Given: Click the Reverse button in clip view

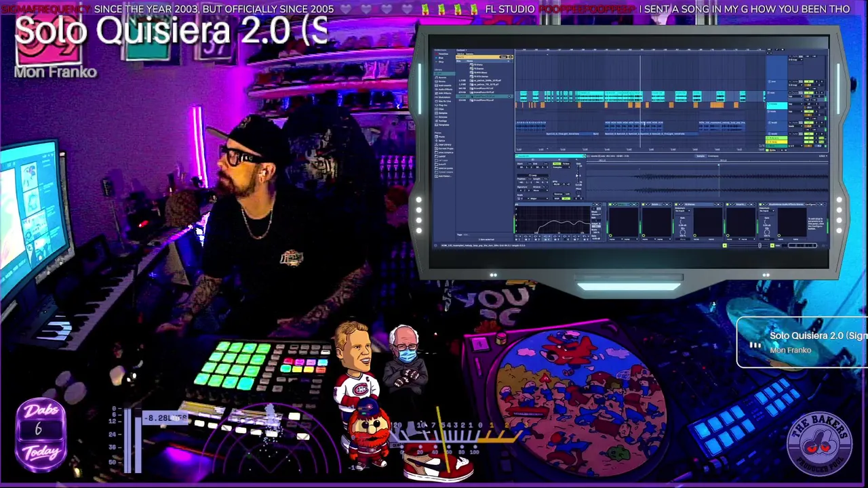Looking at the screenshot, I should coord(558,194).
